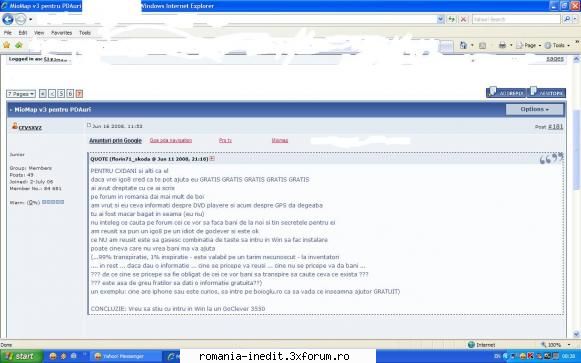Open the Options dropdown of the topic
The width and height of the screenshot is (581, 363).
click(535, 109)
